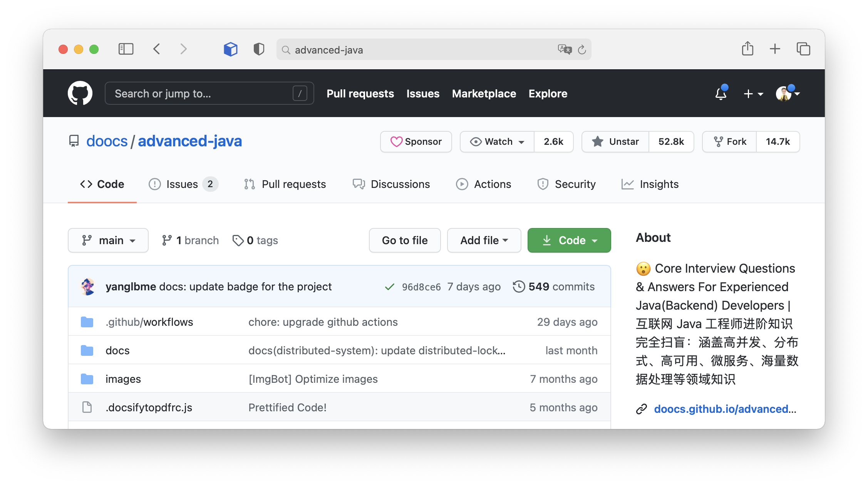Open the Actions tab

pyautogui.click(x=484, y=184)
